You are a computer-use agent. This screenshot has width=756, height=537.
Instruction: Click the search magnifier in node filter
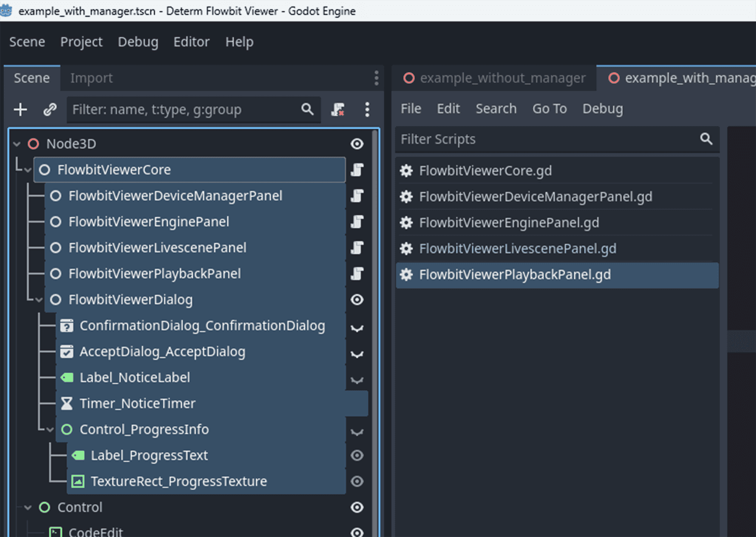[x=308, y=109]
